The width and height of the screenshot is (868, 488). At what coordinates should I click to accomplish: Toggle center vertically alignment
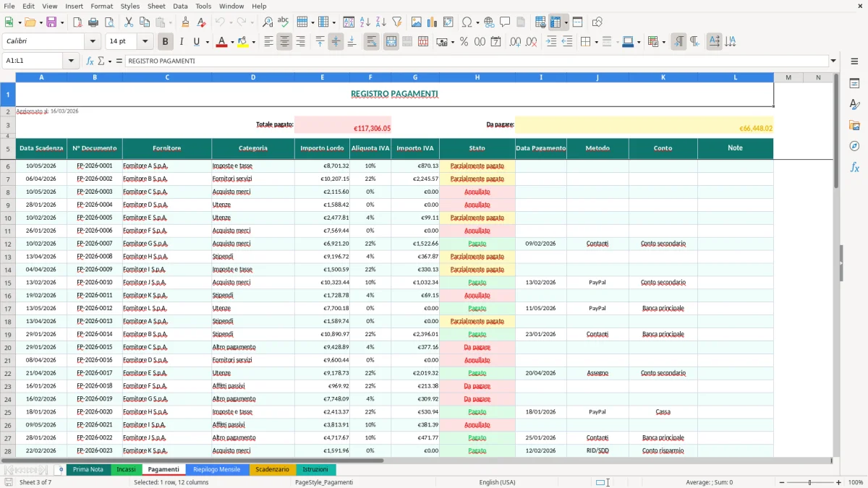tap(336, 42)
